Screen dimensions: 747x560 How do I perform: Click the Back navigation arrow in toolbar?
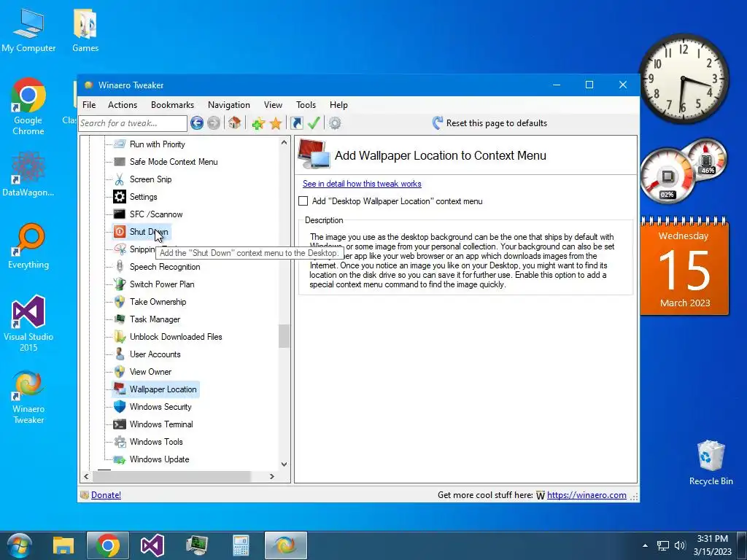coord(197,123)
